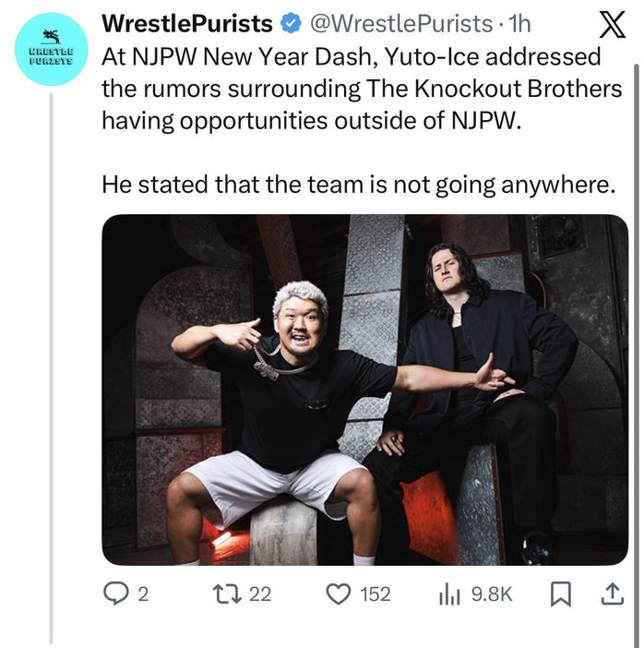Click the X logo icon
The width and height of the screenshot is (644, 648).
613,24
